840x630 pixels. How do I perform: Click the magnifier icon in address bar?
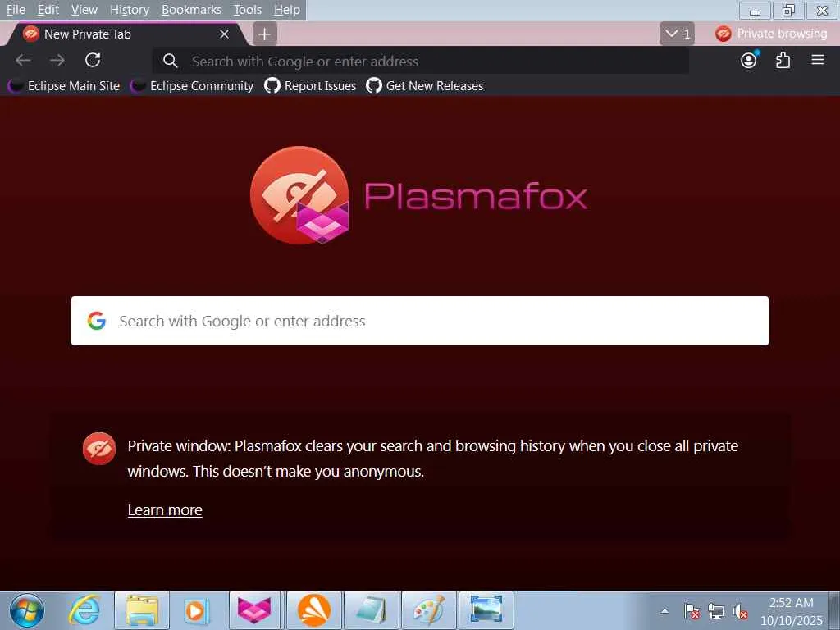(x=171, y=61)
